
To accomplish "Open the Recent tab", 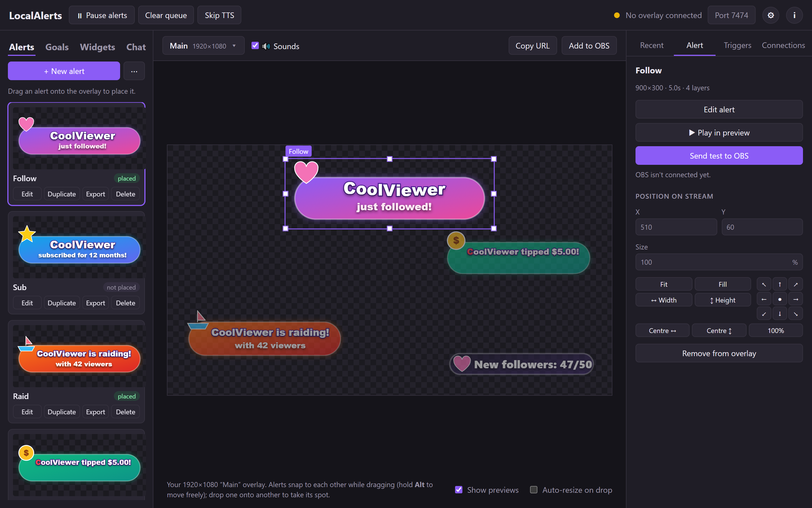I will 652,45.
